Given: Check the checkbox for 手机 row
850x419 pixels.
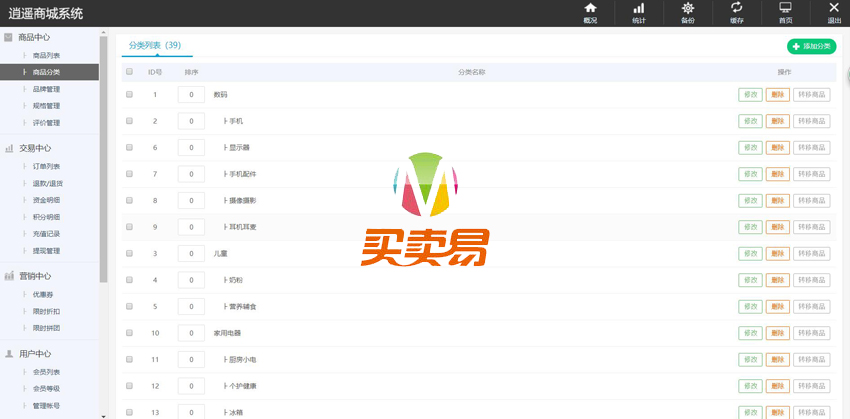Looking at the screenshot, I should coord(129,121).
